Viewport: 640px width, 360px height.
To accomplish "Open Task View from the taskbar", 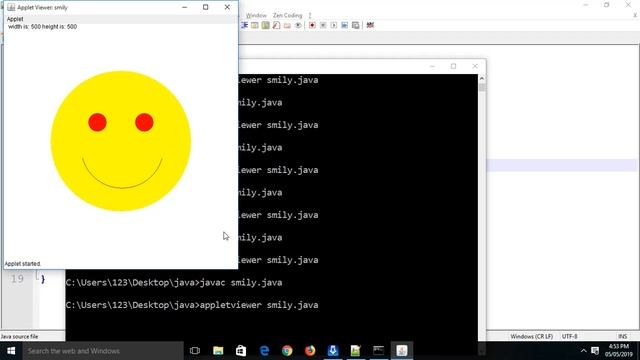I will coord(195,351).
